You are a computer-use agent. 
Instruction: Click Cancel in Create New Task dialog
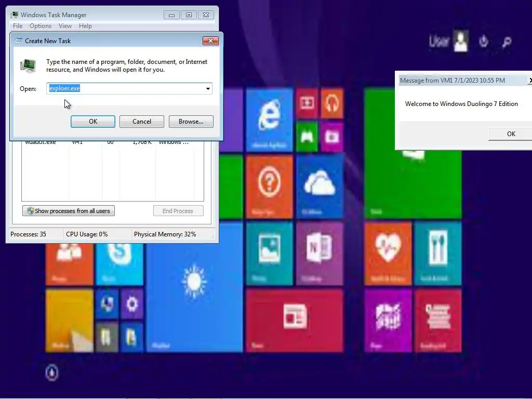[x=142, y=122]
